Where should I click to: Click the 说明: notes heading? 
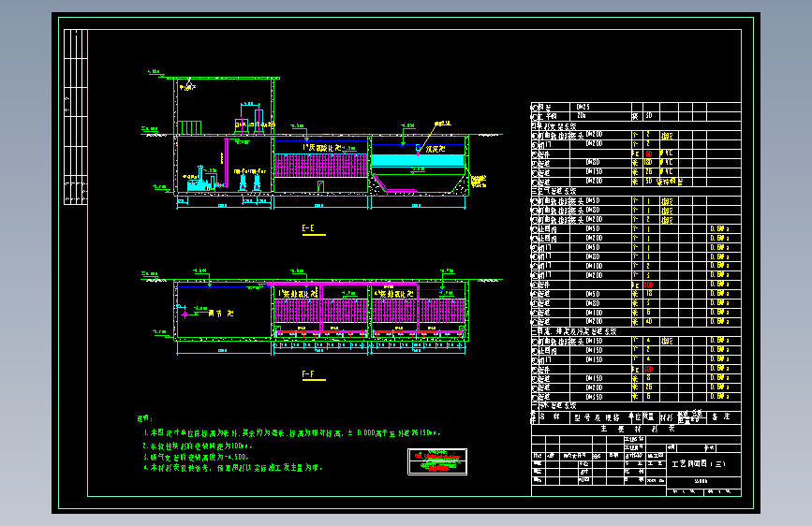pos(145,418)
